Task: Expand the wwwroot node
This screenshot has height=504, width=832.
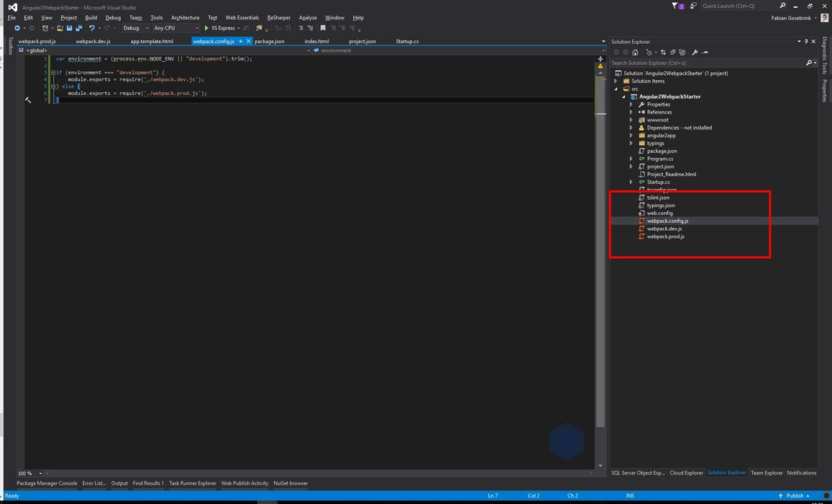Action: [x=631, y=120]
